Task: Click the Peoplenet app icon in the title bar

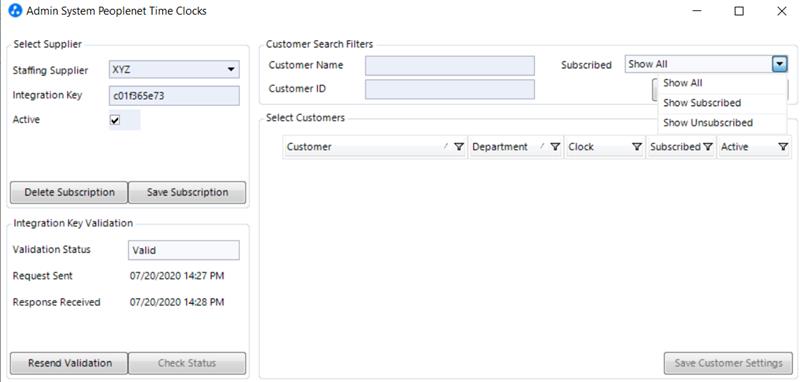Action: (16, 11)
